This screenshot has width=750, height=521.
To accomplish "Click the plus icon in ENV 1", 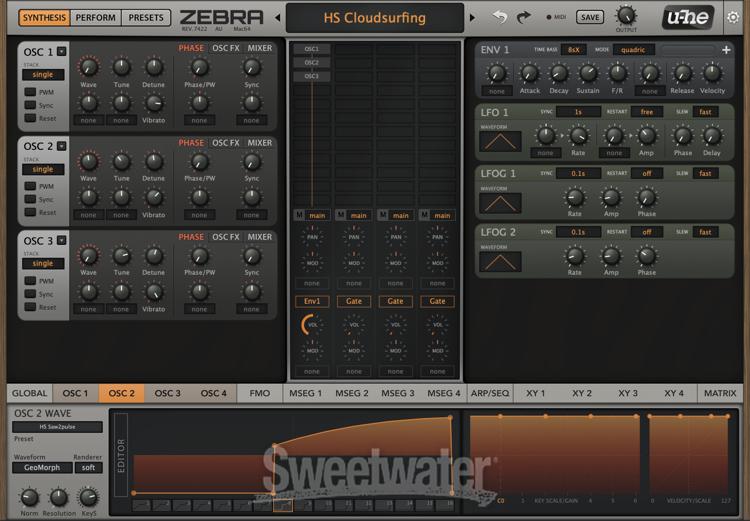I will tap(726, 49).
